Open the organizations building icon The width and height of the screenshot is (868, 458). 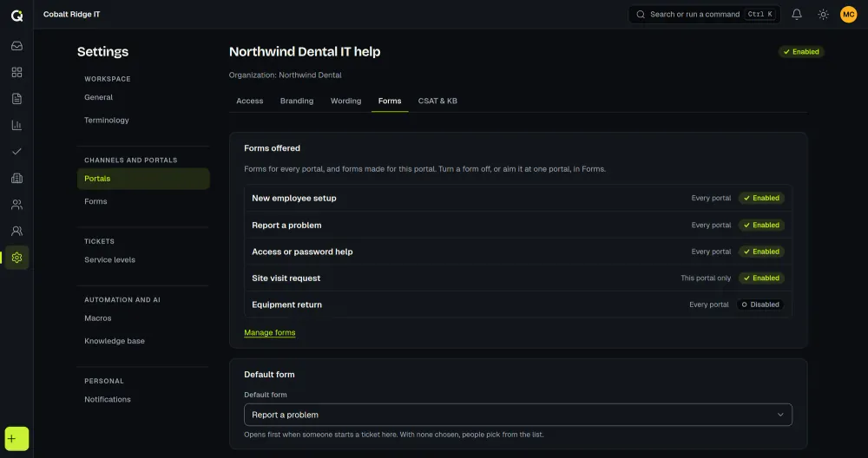click(x=16, y=178)
